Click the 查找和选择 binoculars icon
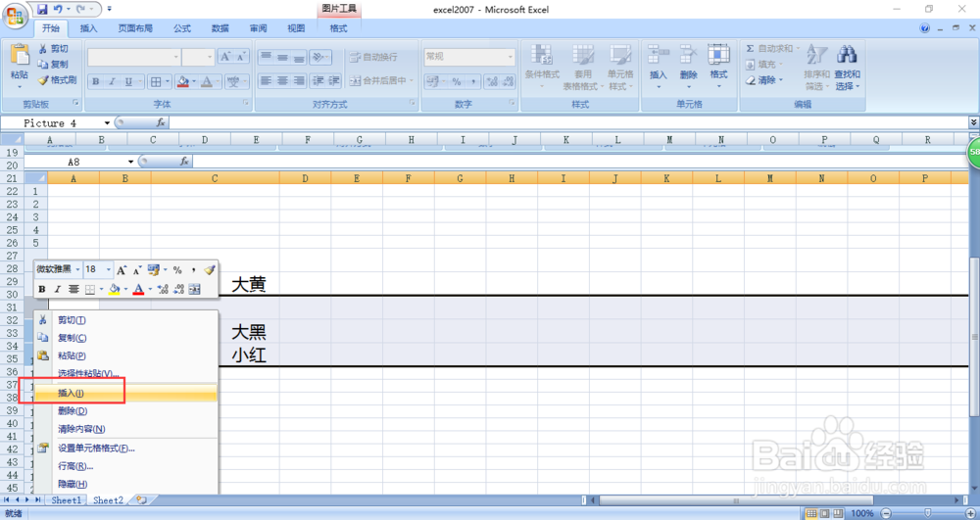Image resolution: width=980 pixels, height=520 pixels. tap(847, 54)
